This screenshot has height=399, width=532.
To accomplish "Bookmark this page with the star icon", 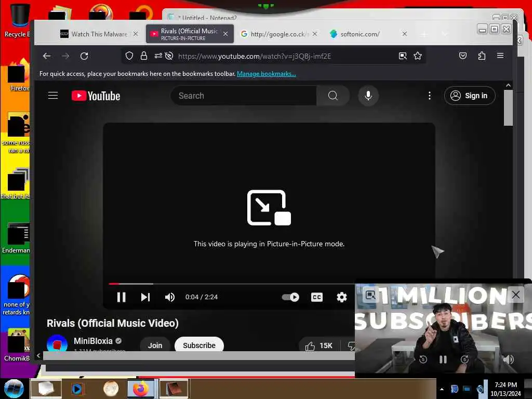I will tap(418, 56).
